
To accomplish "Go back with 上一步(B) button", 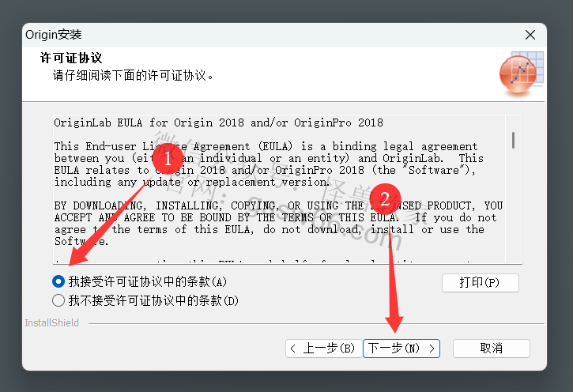I will click(324, 349).
